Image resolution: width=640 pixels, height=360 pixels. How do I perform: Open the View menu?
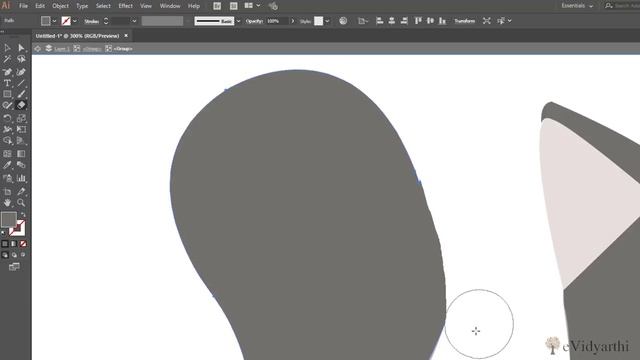tap(146, 6)
